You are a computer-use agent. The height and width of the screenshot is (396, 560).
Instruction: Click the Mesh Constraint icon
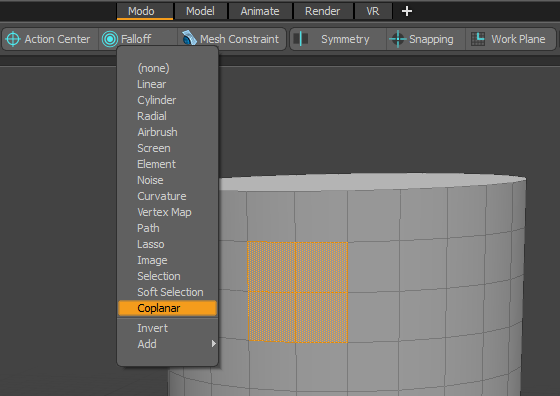point(189,38)
